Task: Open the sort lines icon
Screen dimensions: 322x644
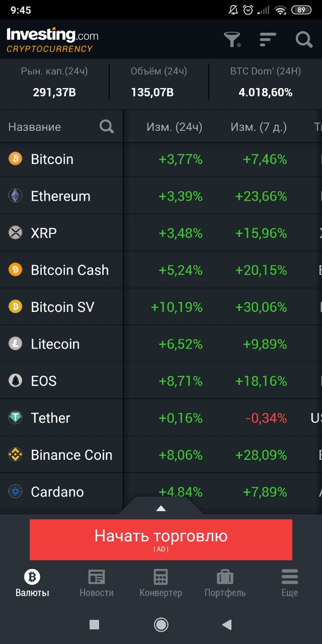Action: (x=268, y=39)
